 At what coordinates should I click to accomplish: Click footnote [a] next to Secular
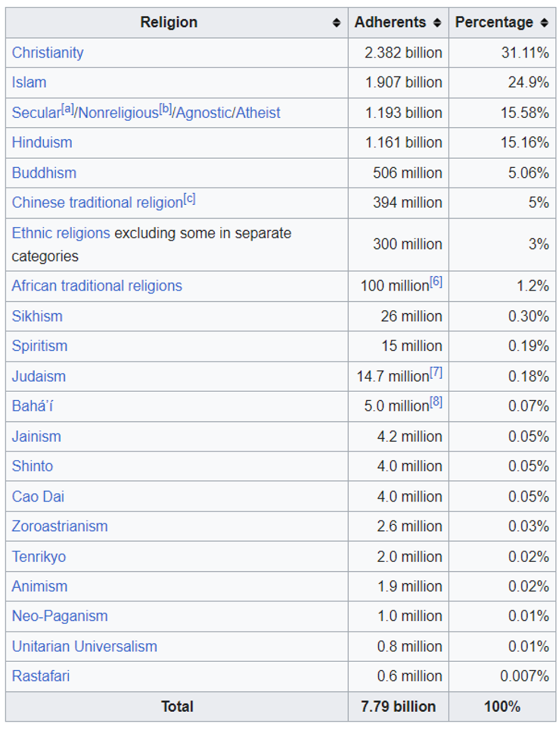[68, 109]
